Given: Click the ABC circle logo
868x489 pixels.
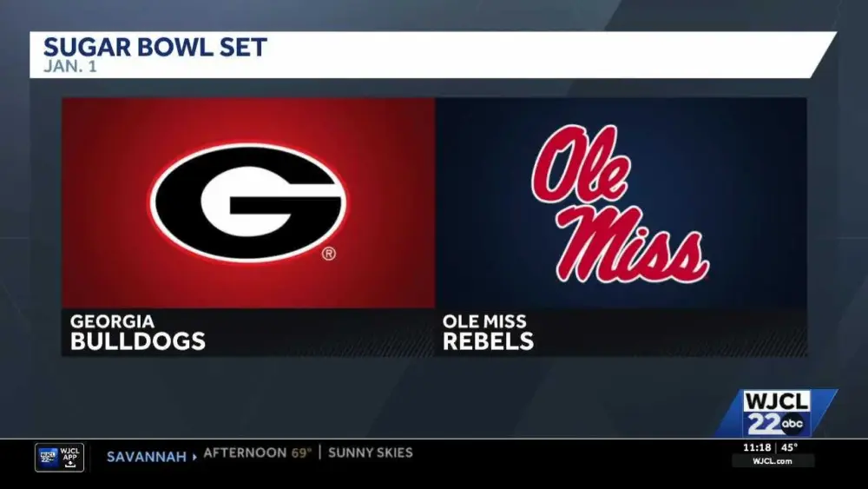Looking at the screenshot, I should pos(792,424).
